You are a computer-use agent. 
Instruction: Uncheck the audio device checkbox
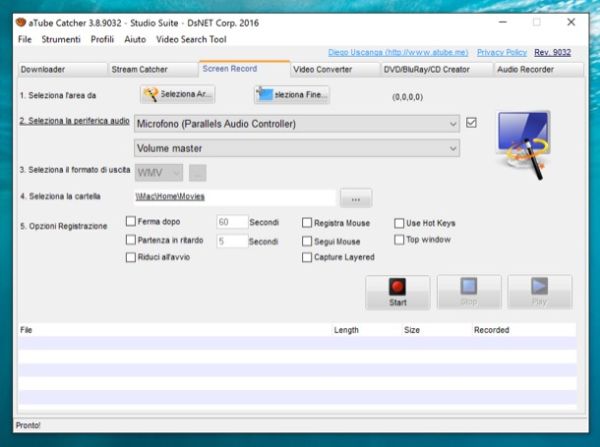472,123
